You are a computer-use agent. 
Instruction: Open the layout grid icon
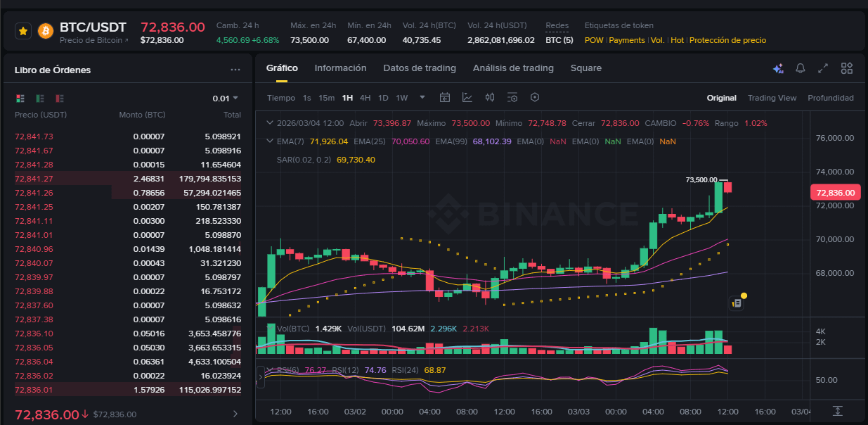(847, 68)
